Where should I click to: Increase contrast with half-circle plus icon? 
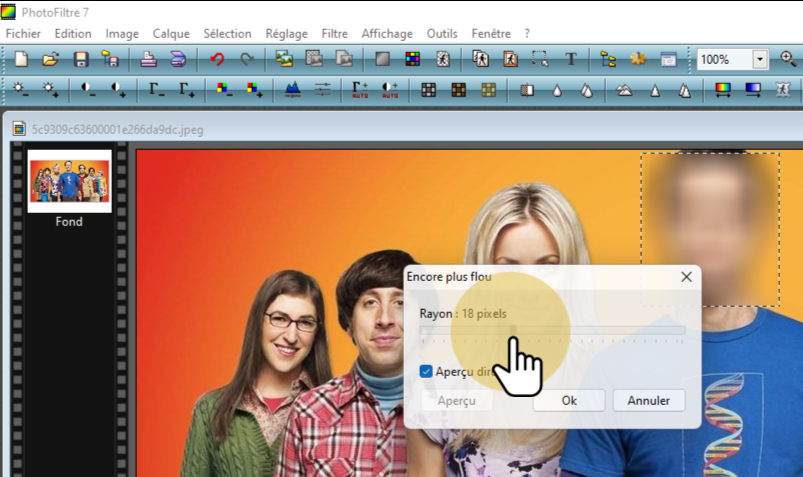118,90
